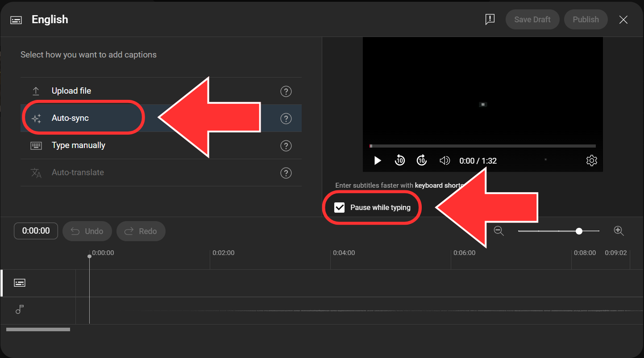Open help tooltip for Upload file
This screenshot has height=358, width=644.
point(286,91)
